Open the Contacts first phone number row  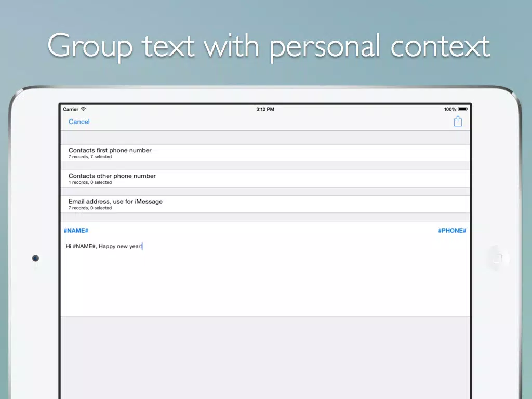(265, 153)
